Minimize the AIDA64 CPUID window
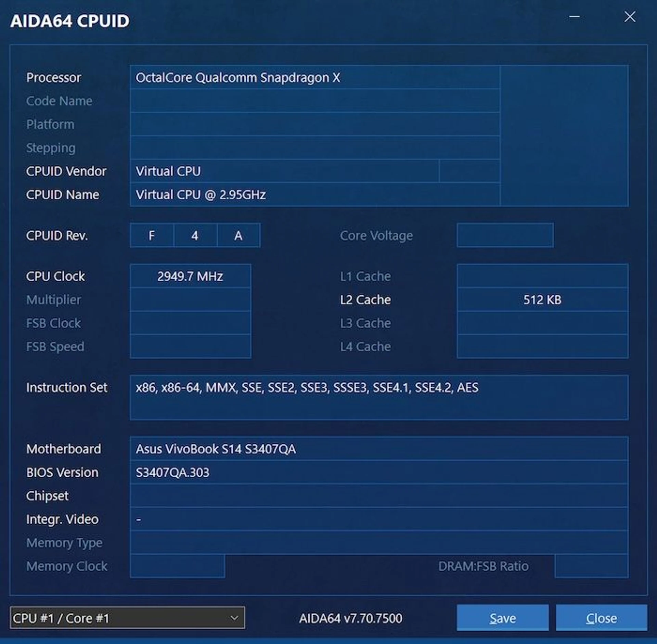 (x=574, y=16)
